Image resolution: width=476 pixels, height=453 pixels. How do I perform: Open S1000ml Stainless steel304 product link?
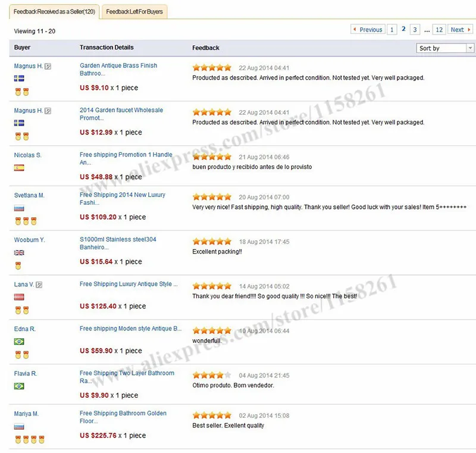coord(118,243)
